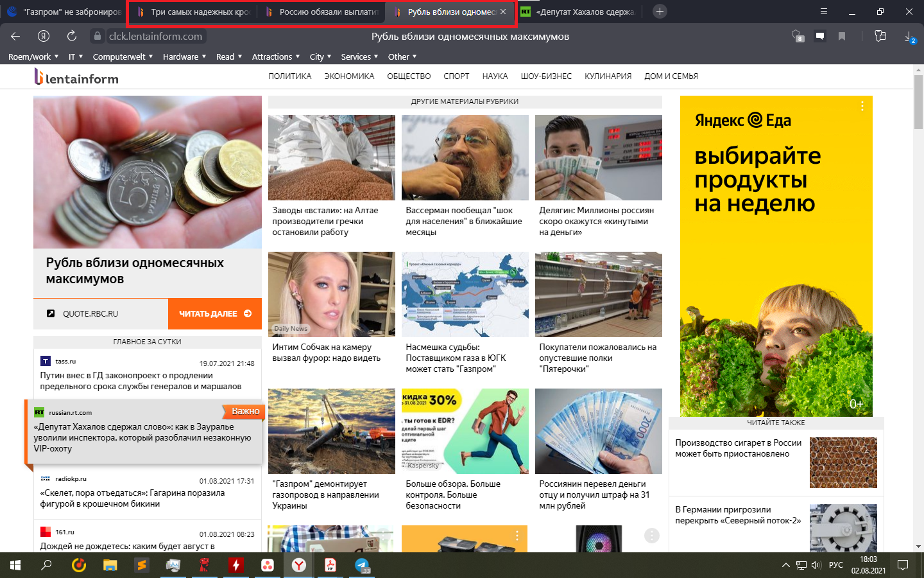Open Telegram from the taskbar
924x578 pixels.
363,565
